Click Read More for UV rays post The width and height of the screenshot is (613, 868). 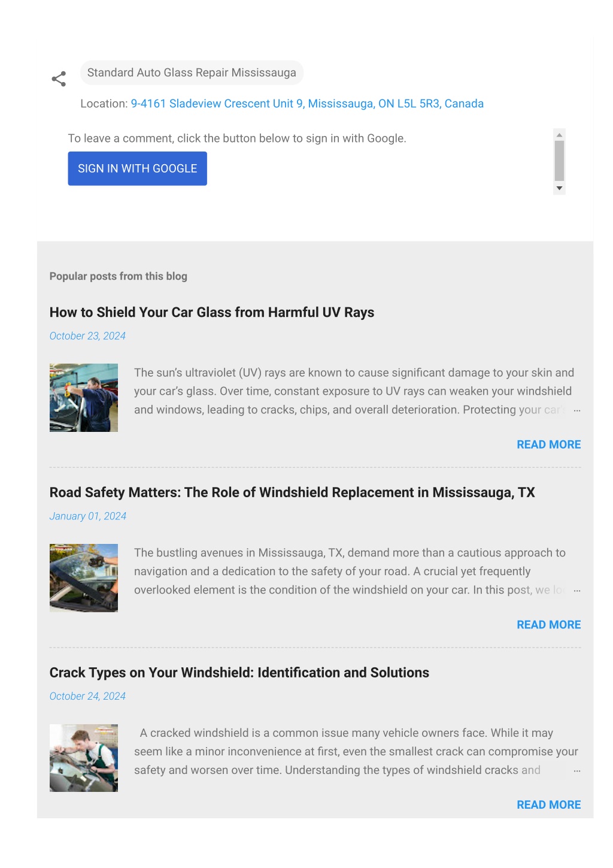tap(549, 444)
